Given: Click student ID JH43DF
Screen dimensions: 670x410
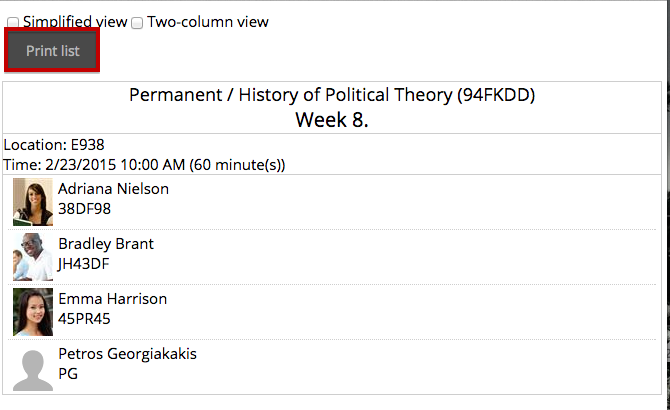Looking at the screenshot, I should pos(83,264).
